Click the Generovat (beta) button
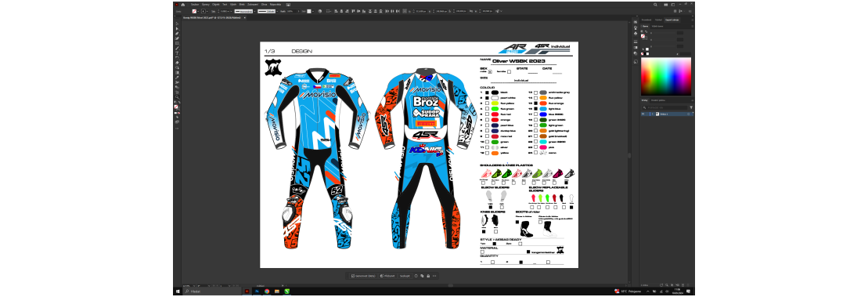This screenshot has width=868, height=297. click(x=363, y=276)
